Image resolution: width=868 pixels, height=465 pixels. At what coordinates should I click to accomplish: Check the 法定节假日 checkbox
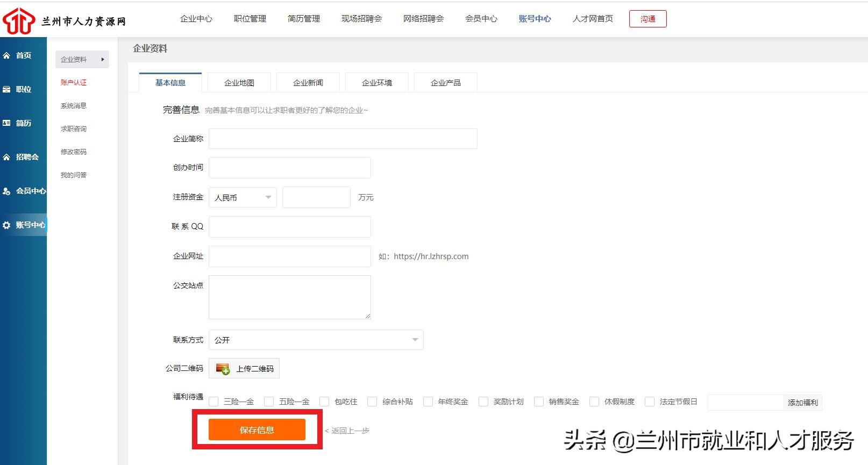pos(650,402)
